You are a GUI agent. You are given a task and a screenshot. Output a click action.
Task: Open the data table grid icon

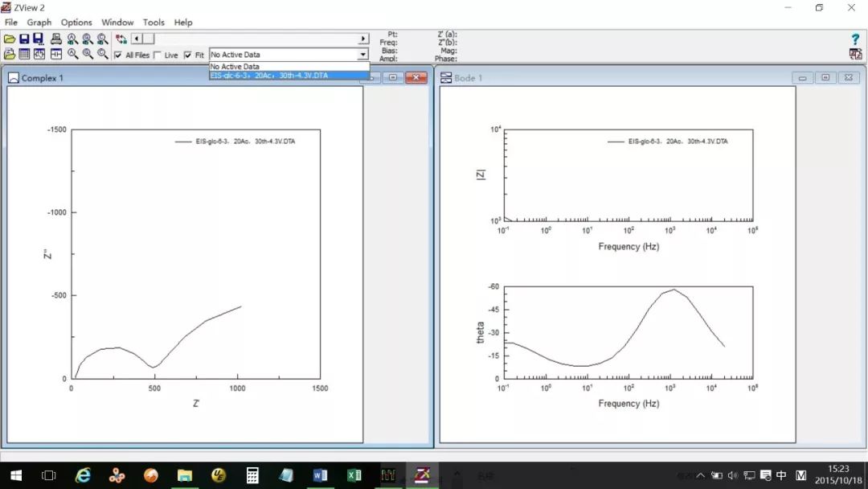[24, 54]
